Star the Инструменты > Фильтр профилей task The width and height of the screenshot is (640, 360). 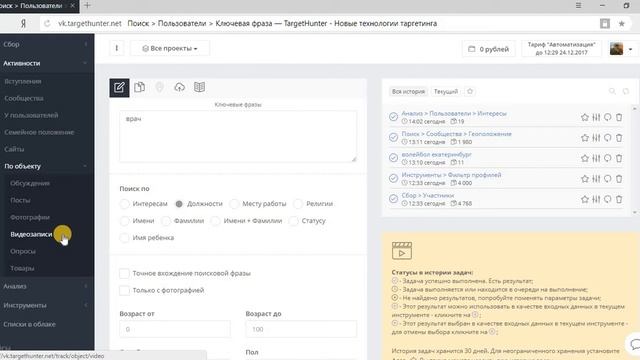[584, 179]
